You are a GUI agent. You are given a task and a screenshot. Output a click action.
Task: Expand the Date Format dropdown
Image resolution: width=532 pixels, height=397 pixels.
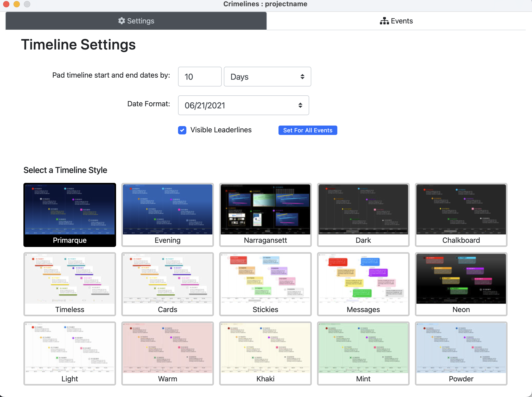click(243, 105)
